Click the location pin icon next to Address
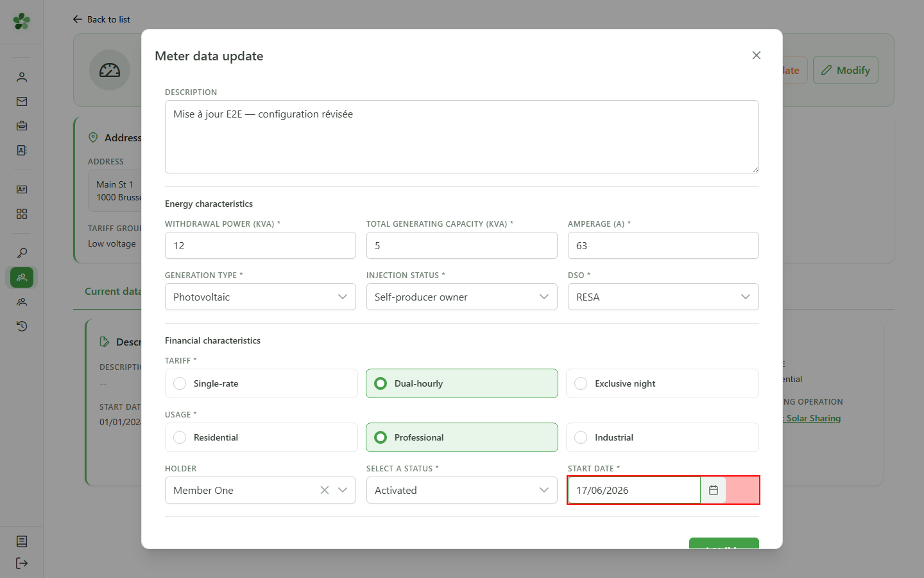 point(93,137)
